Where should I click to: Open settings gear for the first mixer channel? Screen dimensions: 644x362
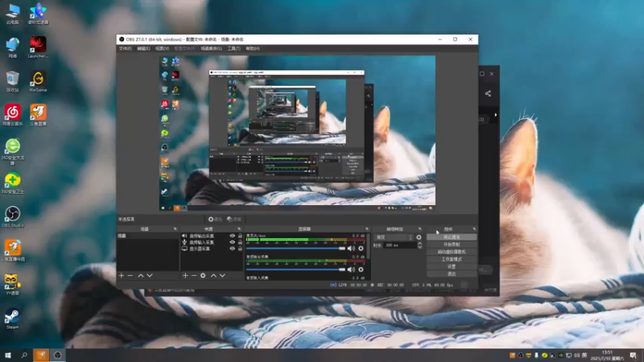point(361,249)
